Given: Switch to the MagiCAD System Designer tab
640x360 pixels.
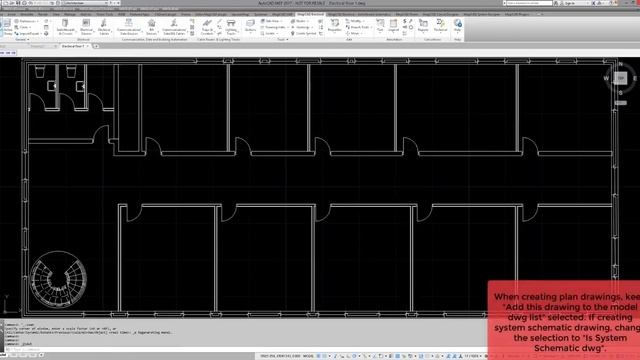Looking at the screenshot, I should click(481, 14).
